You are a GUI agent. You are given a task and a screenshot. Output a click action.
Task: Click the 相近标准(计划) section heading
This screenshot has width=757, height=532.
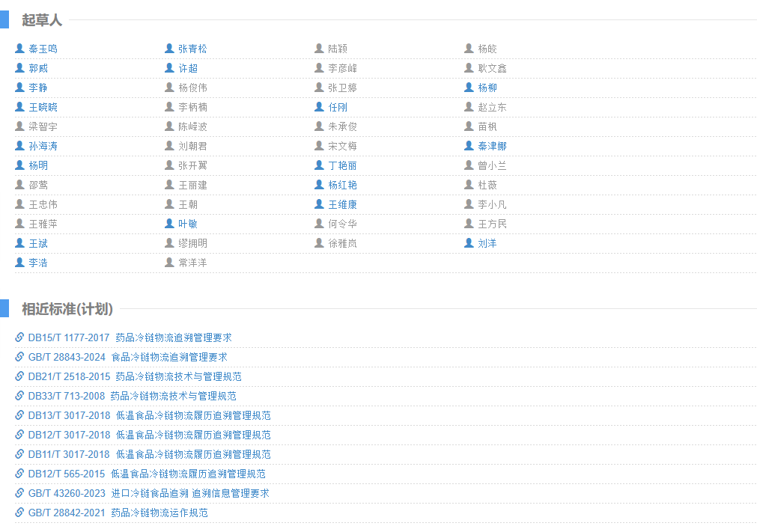tap(67, 309)
